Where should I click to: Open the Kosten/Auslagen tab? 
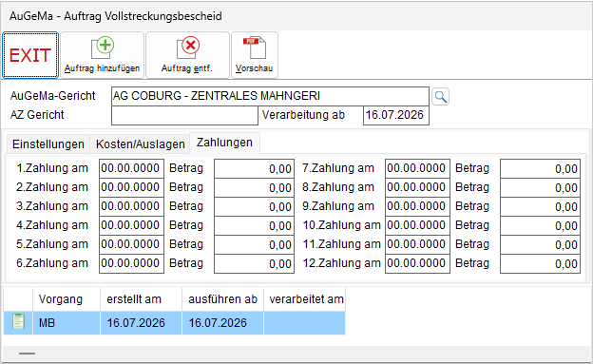[x=140, y=144]
